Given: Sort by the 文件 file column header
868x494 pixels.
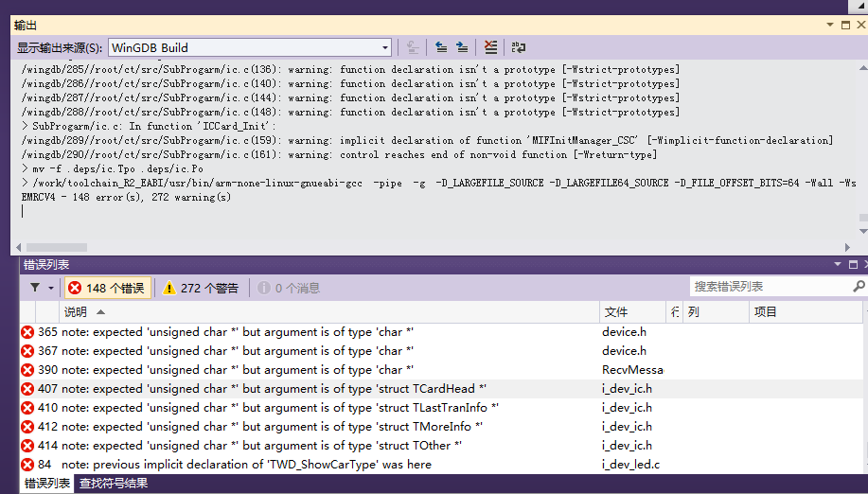Looking at the screenshot, I should pyautogui.click(x=633, y=312).
